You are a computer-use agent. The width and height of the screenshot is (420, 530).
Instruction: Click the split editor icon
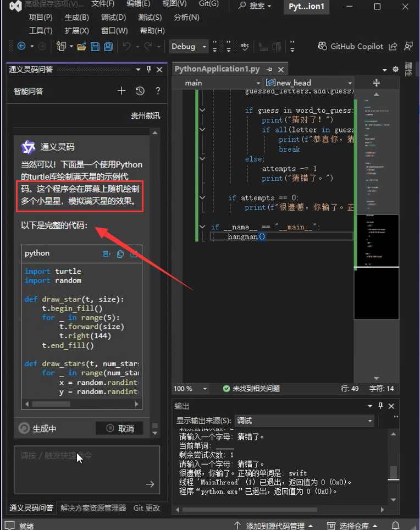point(376,82)
